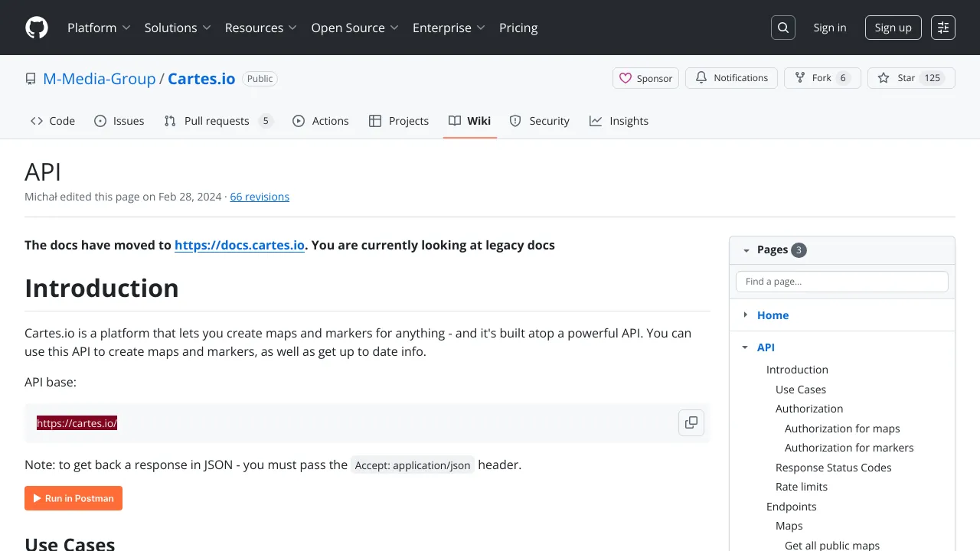Open the Insights tab

tap(619, 121)
